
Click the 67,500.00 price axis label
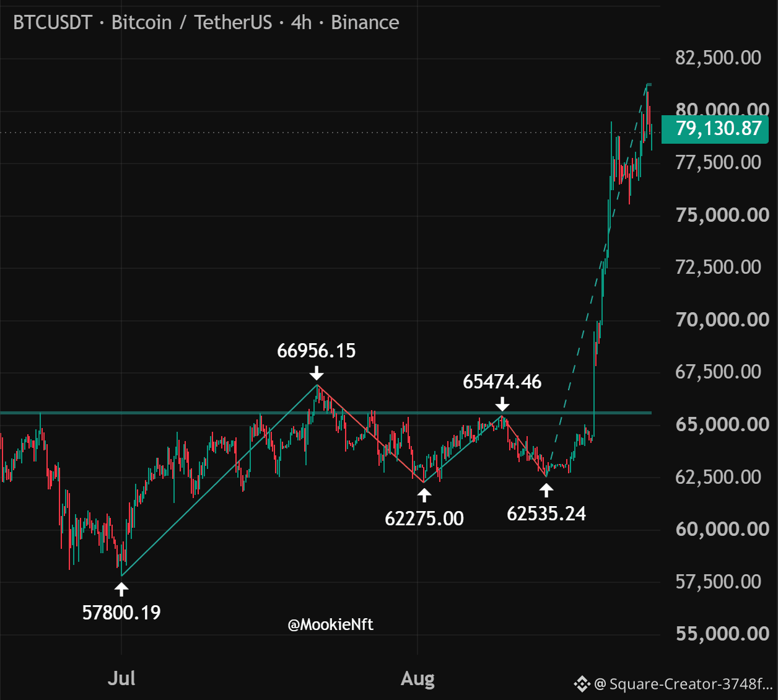coord(718,372)
